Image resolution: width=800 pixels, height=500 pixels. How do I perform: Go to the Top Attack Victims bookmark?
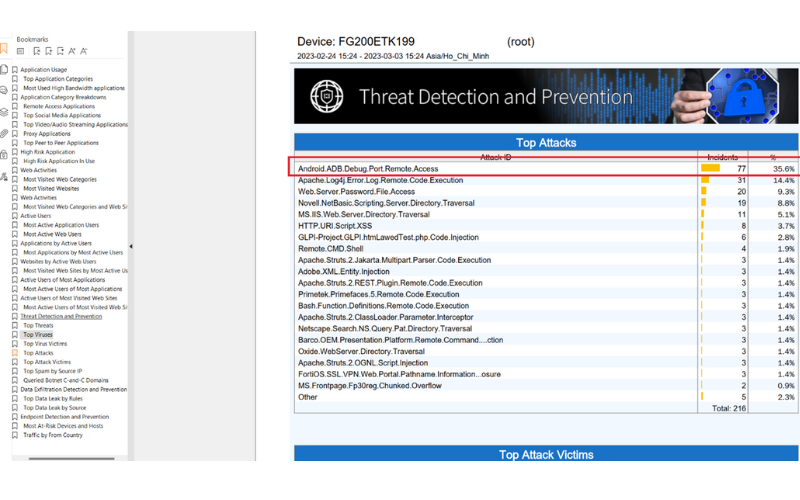47,362
